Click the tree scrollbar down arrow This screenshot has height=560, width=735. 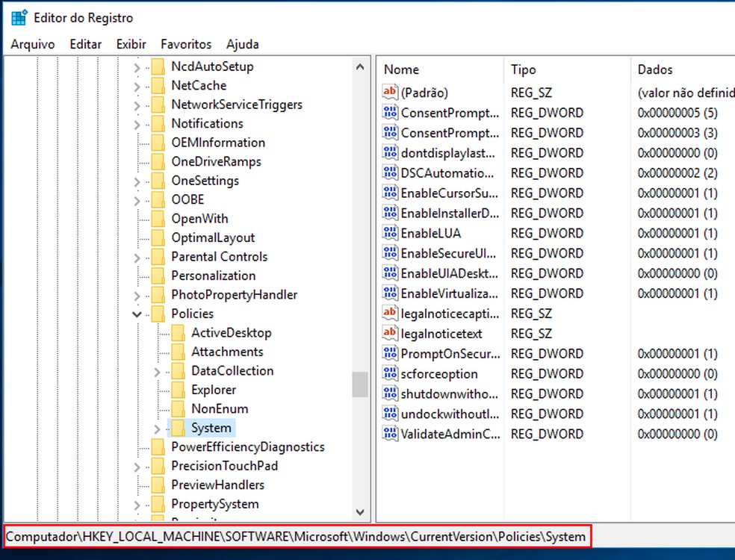(x=360, y=512)
